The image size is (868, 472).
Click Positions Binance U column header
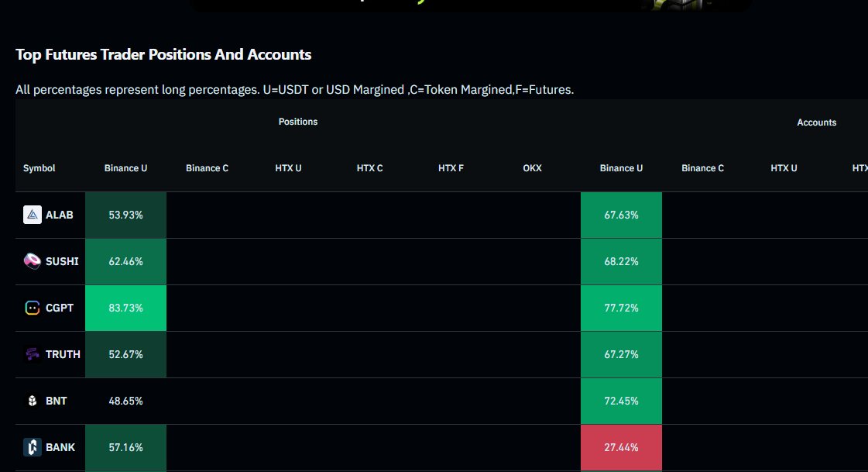click(x=125, y=168)
